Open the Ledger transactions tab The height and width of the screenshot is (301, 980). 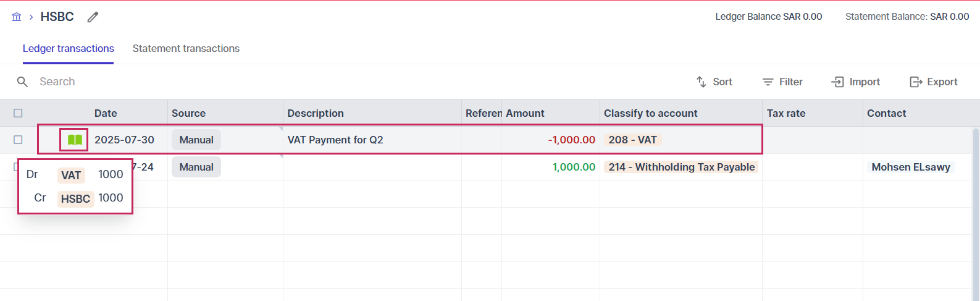pyautogui.click(x=69, y=48)
